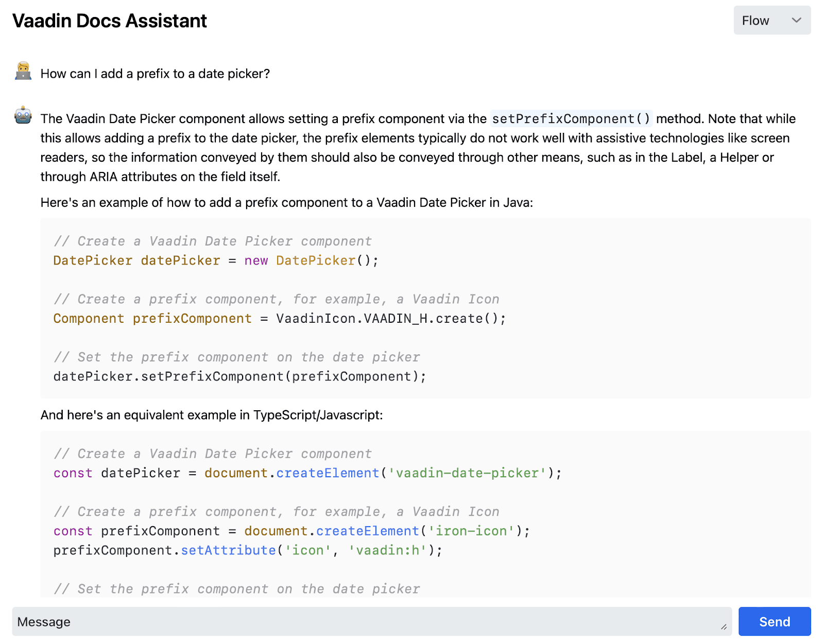Click the Vaadin Docs Assistant heading
Image resolution: width=824 pixels, height=644 pixels.
[x=110, y=21]
